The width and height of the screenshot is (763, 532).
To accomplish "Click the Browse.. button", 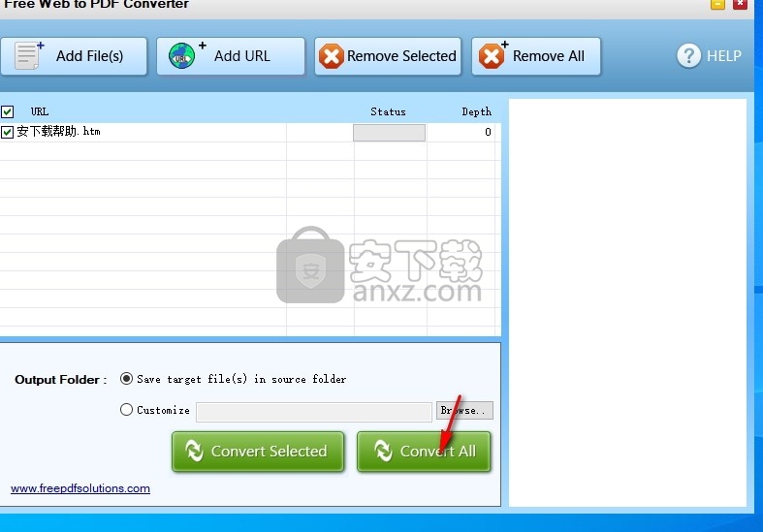I will [464, 411].
